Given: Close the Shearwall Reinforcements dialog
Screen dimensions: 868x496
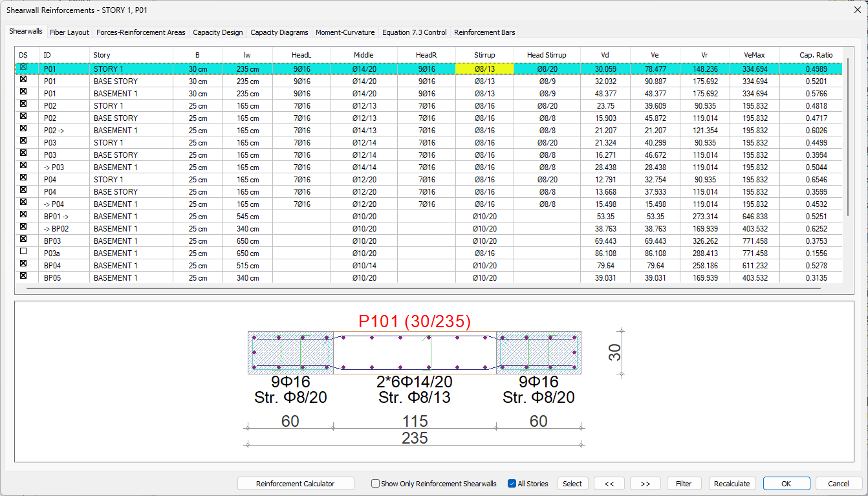Looking at the screenshot, I should click(857, 10).
